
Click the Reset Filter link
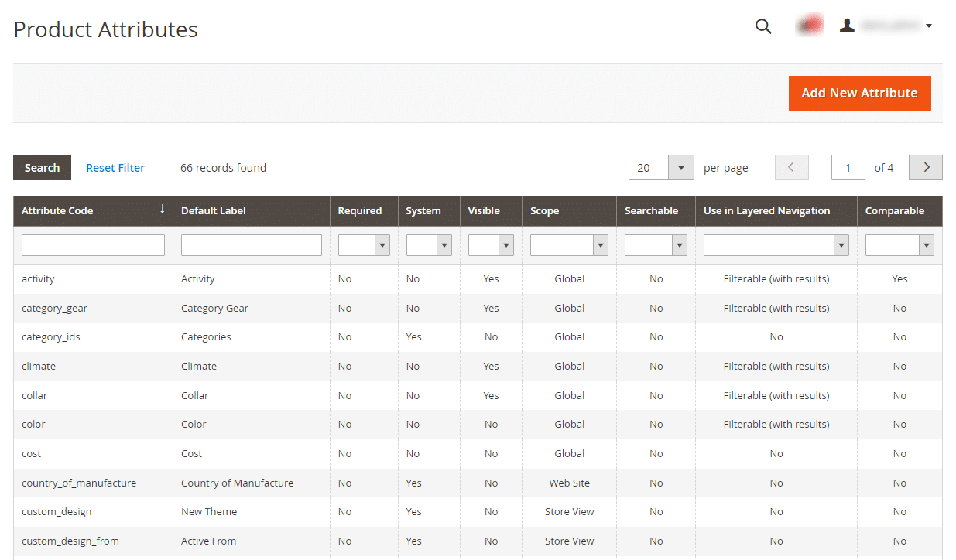point(115,167)
